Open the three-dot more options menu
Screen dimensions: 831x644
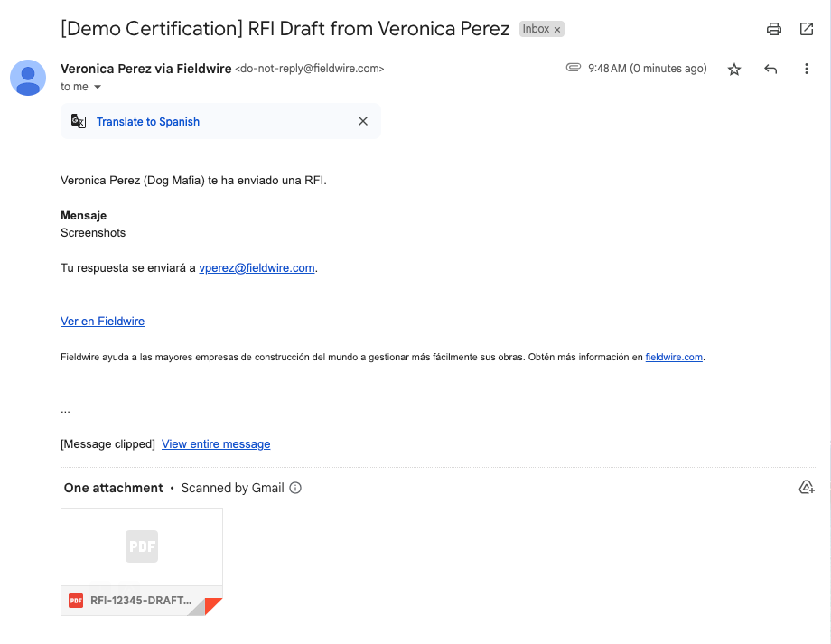pos(807,70)
